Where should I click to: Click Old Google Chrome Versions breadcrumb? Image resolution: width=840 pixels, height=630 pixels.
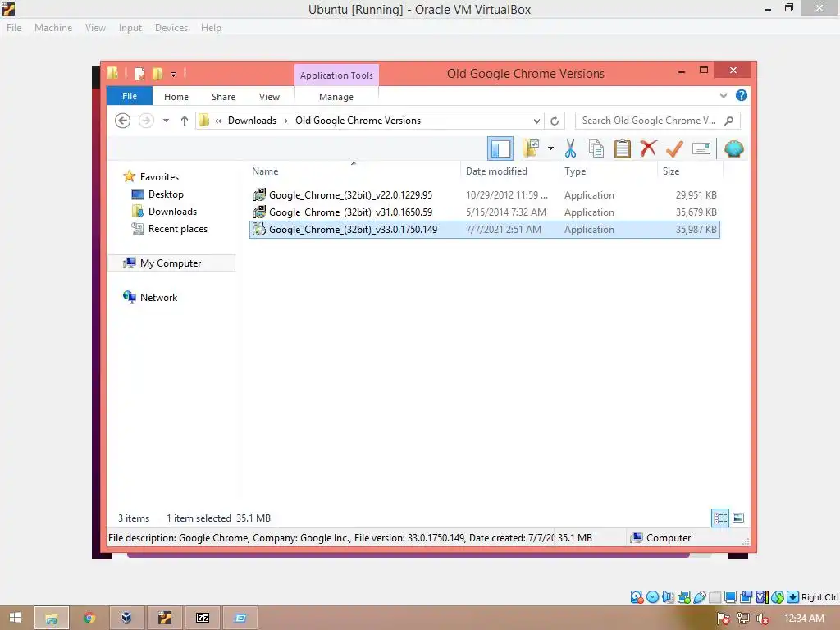click(x=358, y=121)
